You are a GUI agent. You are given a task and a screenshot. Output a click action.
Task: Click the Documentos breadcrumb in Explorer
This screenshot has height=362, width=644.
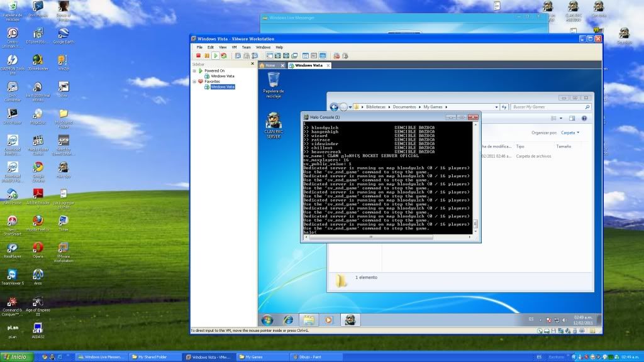coord(404,107)
